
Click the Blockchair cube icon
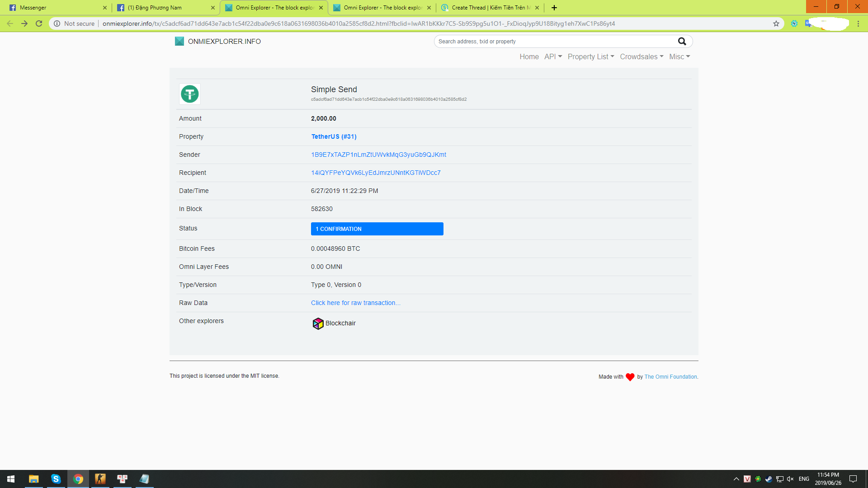click(318, 324)
